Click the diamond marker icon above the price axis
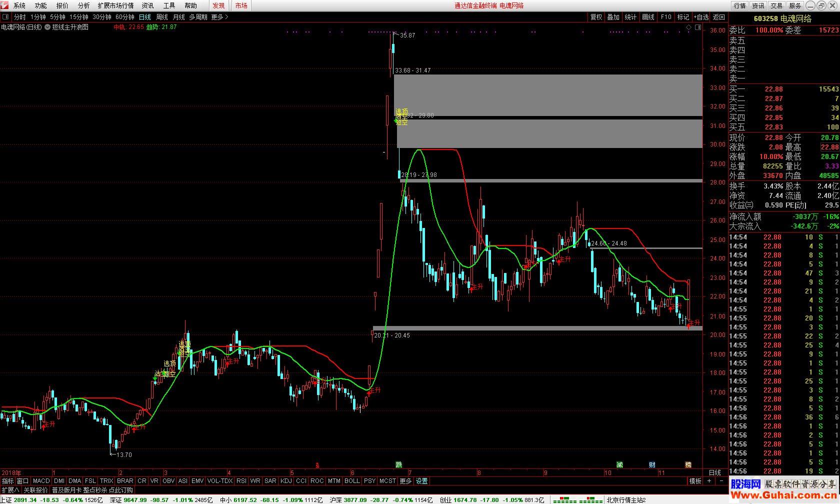 688,27
